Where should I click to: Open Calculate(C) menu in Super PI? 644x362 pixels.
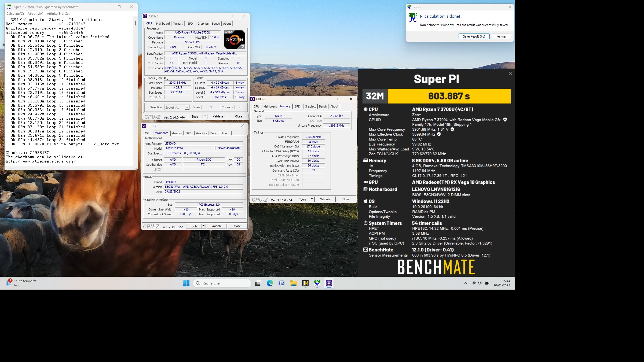15,13
